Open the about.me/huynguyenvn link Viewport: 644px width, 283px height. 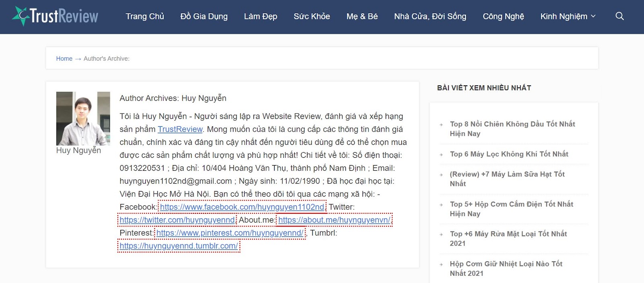pos(334,220)
